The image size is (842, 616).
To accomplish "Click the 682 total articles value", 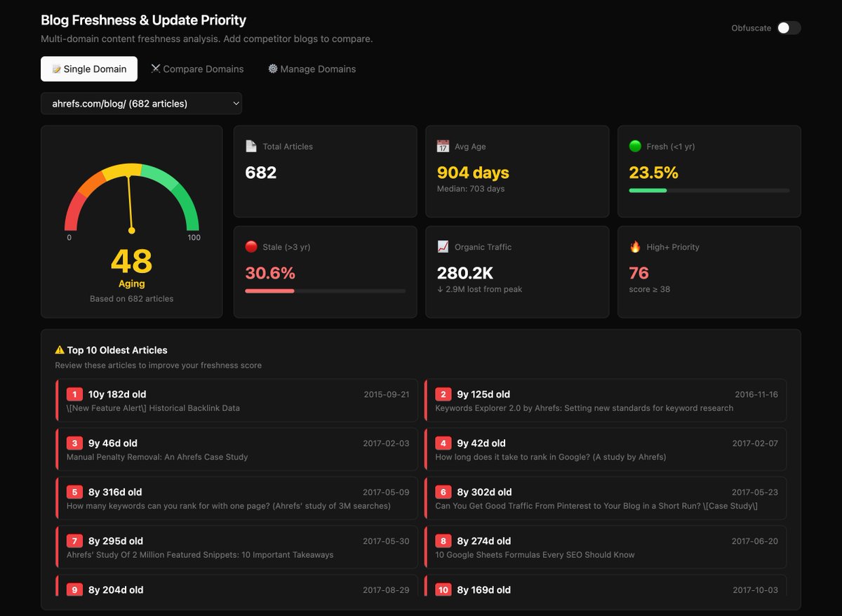I will click(261, 173).
